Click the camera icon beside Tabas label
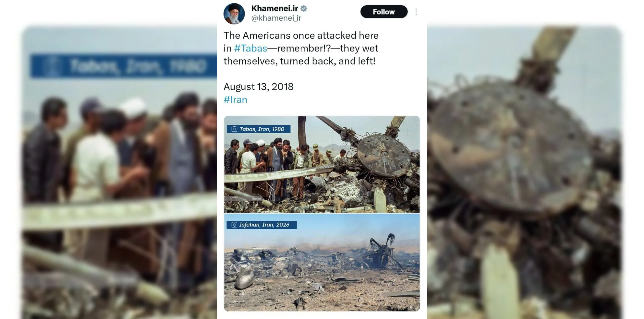Image resolution: width=644 pixels, height=319 pixels. click(x=234, y=129)
